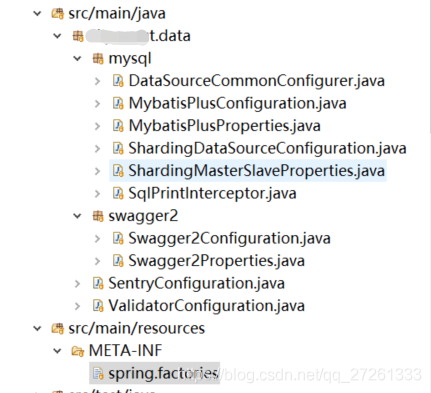Open ShardingDataSourceConfiguration.java

click(x=267, y=149)
